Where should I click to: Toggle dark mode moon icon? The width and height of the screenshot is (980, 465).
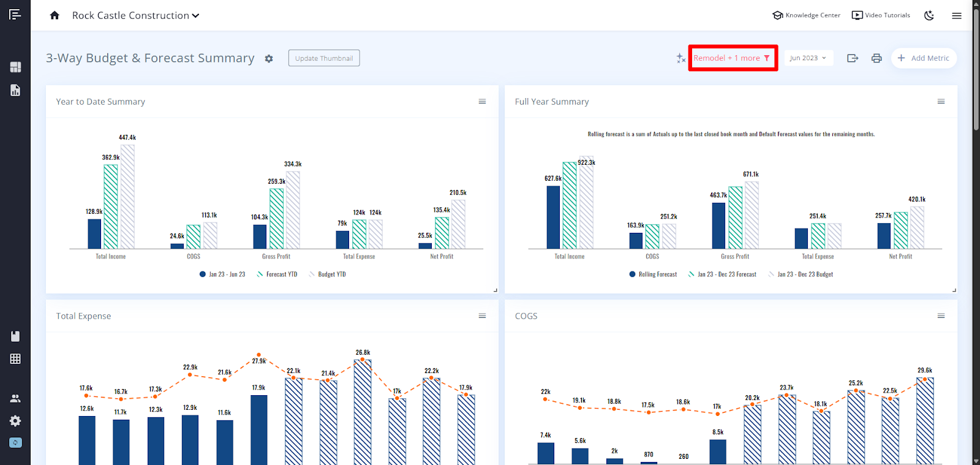(x=929, y=15)
